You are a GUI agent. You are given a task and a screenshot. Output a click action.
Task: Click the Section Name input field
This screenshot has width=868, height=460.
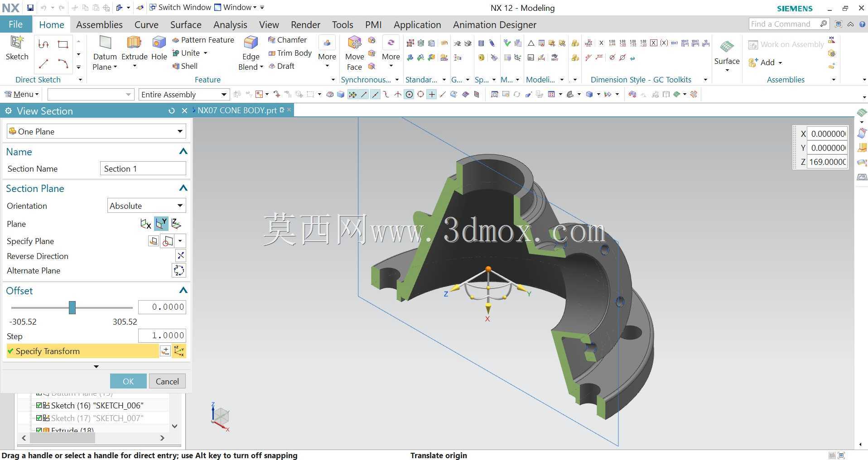(143, 168)
